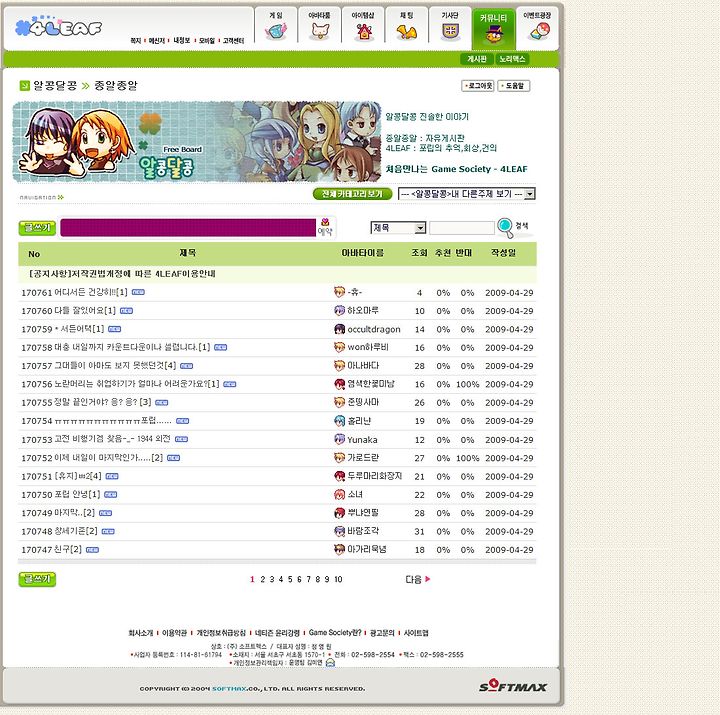This screenshot has width=720, height=715.
Task: Switch to the 노리맥스 sub-menu
Action: coord(512,59)
